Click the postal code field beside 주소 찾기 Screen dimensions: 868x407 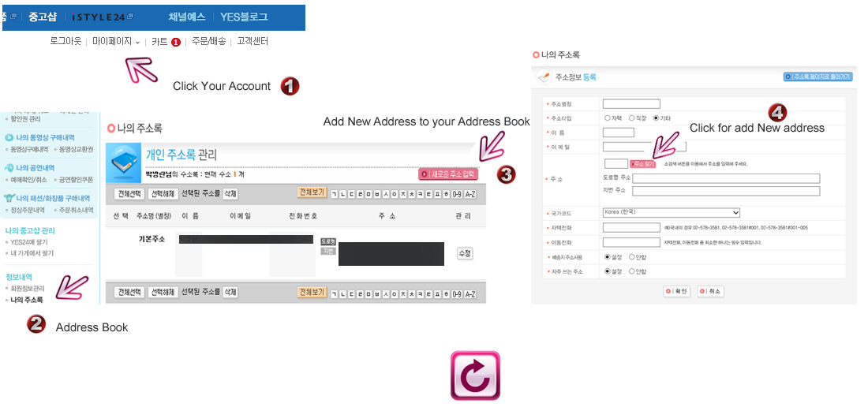pos(616,164)
